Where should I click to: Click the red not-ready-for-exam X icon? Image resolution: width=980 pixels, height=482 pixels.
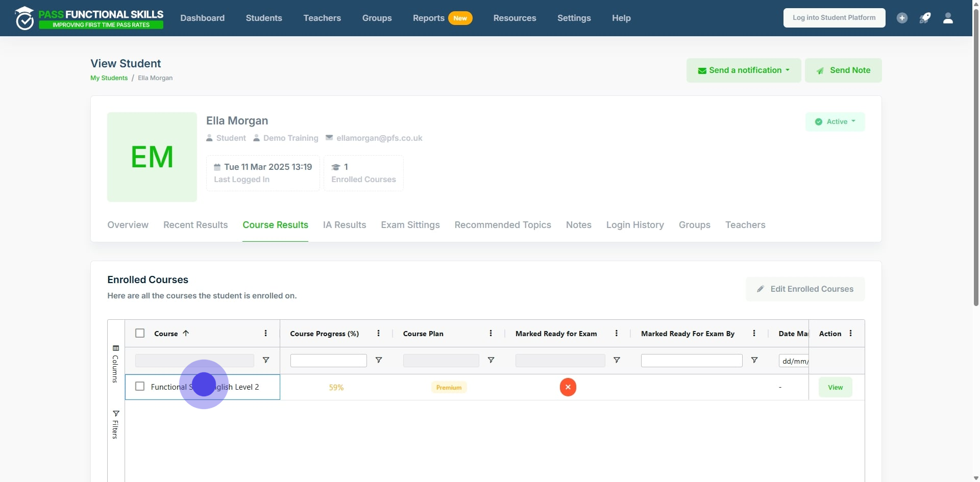568,387
